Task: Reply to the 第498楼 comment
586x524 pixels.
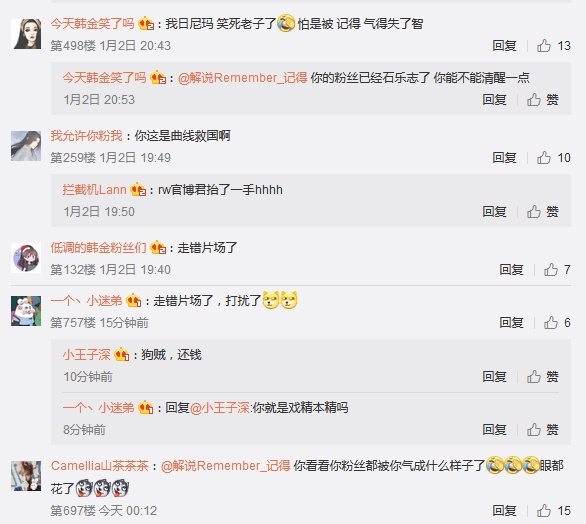Action: (x=504, y=46)
